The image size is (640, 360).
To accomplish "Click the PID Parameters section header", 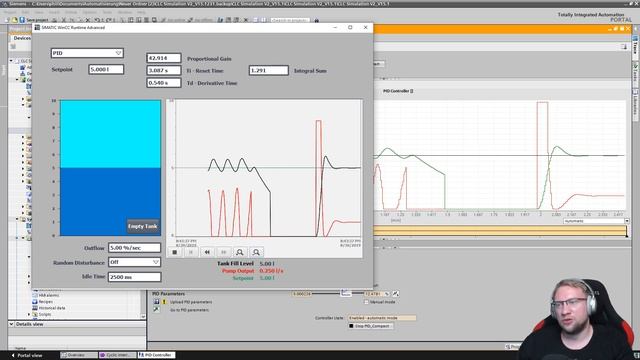I will (169, 293).
